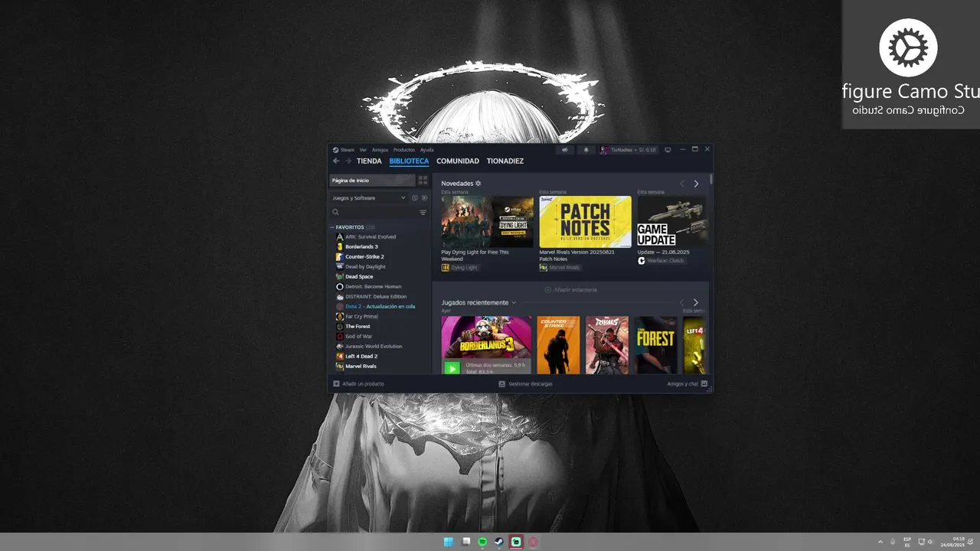Play Borderlands 3 with green button
This screenshot has width=980, height=551.
coord(452,368)
